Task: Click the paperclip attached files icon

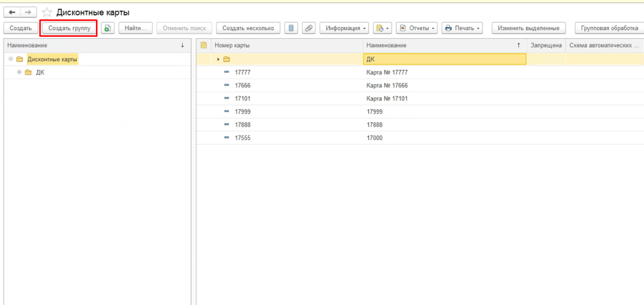Action: [x=308, y=28]
